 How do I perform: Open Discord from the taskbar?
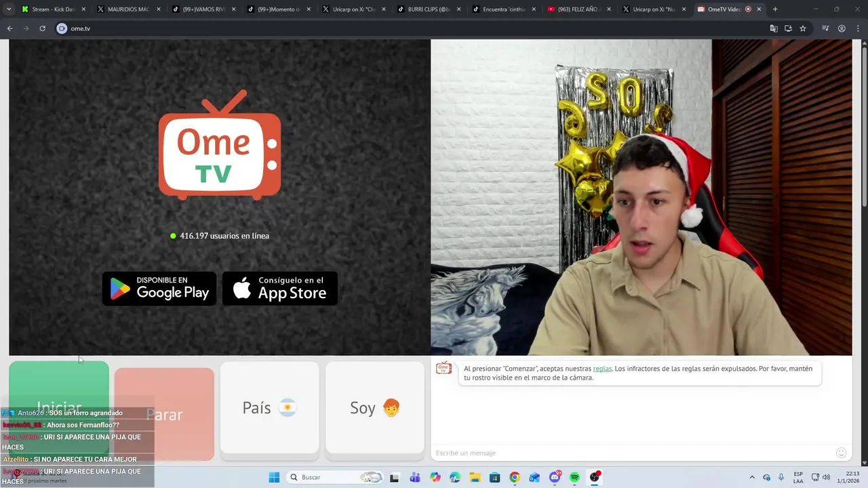click(x=555, y=477)
